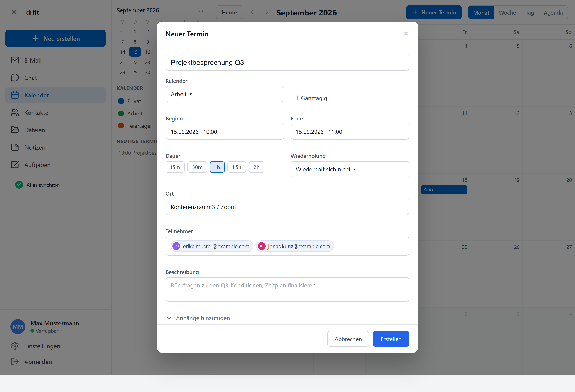Select the 1.5h duration option
575x392 pixels.
pos(237,167)
